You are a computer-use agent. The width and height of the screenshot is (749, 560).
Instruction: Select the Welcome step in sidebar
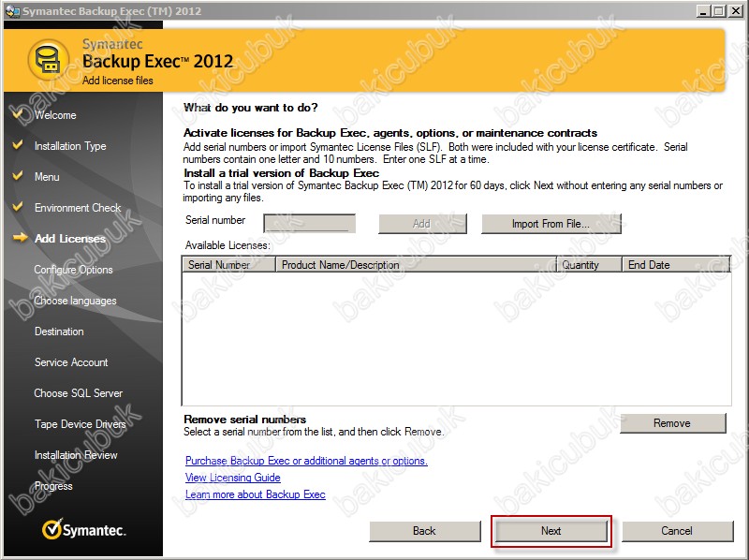tap(55, 115)
